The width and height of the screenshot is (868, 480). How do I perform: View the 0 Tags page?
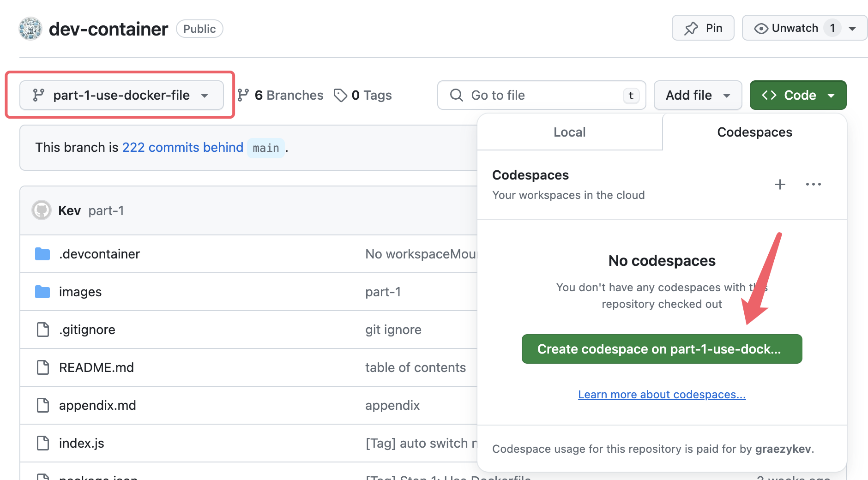point(362,95)
